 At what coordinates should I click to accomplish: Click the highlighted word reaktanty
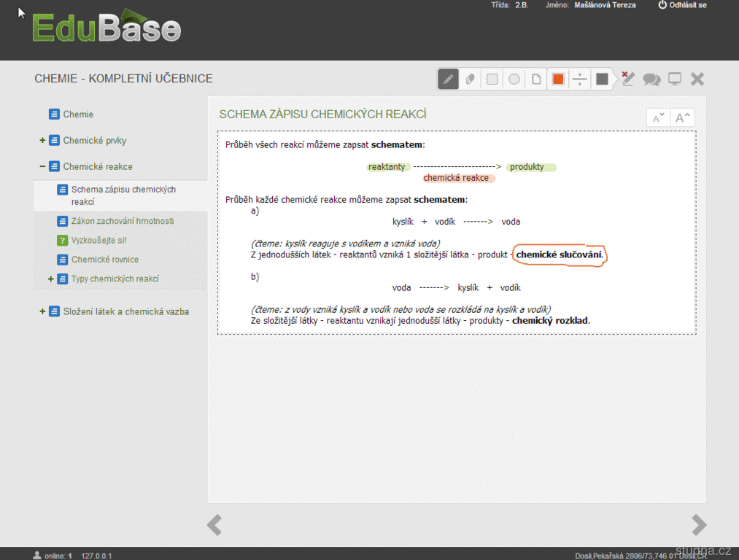click(x=387, y=167)
